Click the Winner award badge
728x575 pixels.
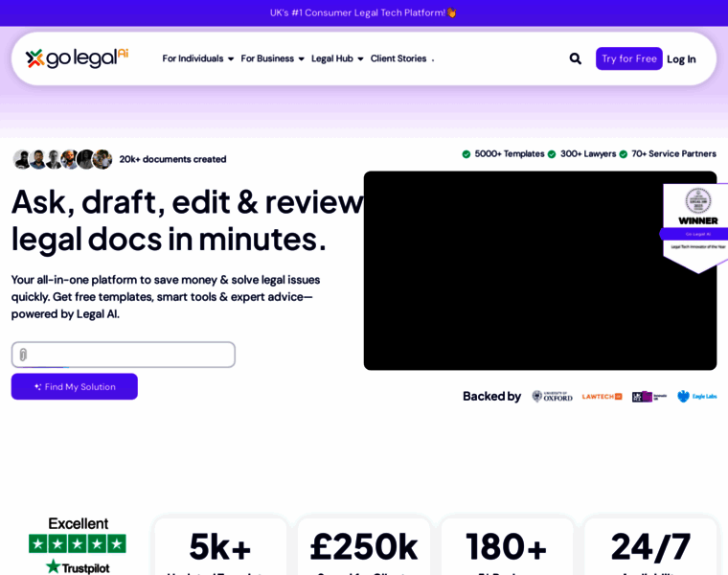click(696, 227)
